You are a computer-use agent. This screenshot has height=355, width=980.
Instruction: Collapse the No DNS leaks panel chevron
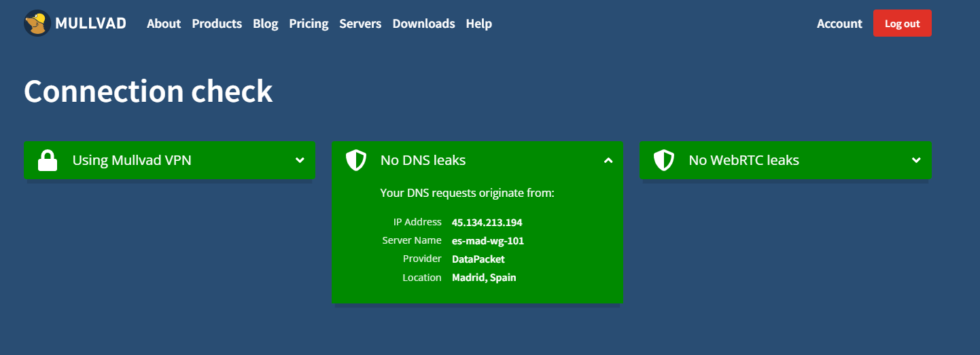pyautogui.click(x=608, y=160)
